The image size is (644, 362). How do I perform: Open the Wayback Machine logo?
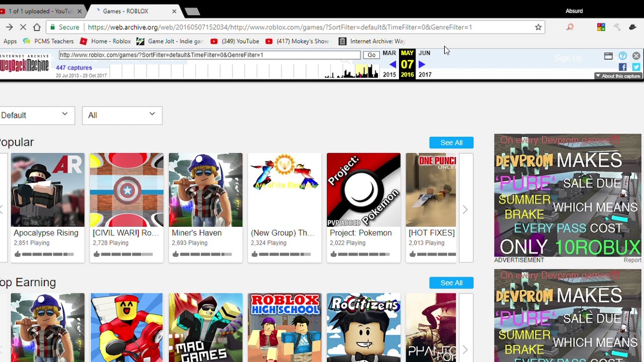coord(24,63)
